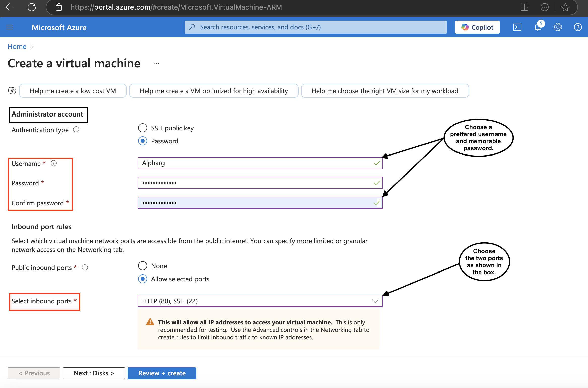
Task: Click Help me create a low cost VM
Action: pyautogui.click(x=73, y=91)
